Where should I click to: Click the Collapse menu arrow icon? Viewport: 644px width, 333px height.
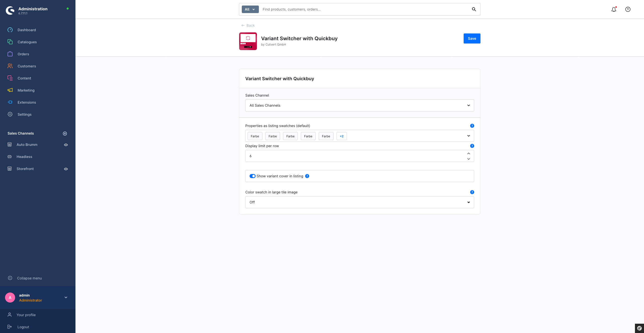click(x=10, y=278)
